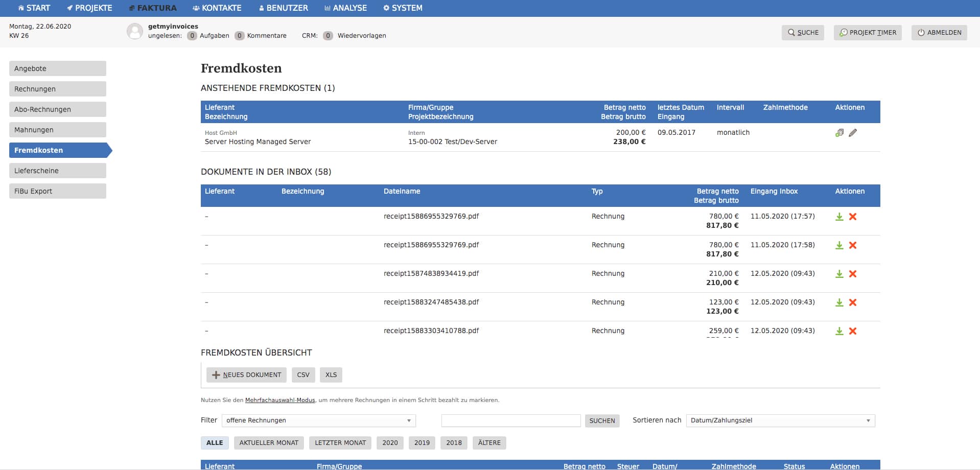Focus the search text field beside SUCHEN

point(511,420)
